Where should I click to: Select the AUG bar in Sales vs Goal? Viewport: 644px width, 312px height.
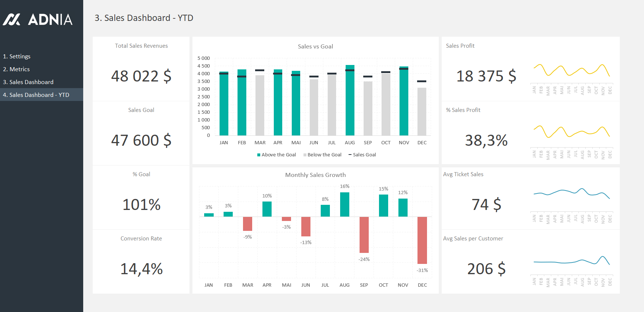tap(350, 101)
